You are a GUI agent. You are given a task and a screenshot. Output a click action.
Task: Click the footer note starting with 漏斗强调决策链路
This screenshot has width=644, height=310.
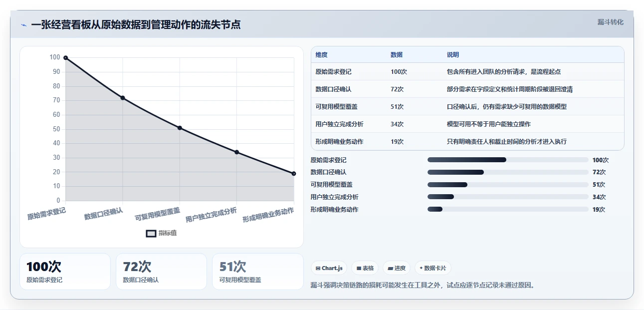click(423, 286)
